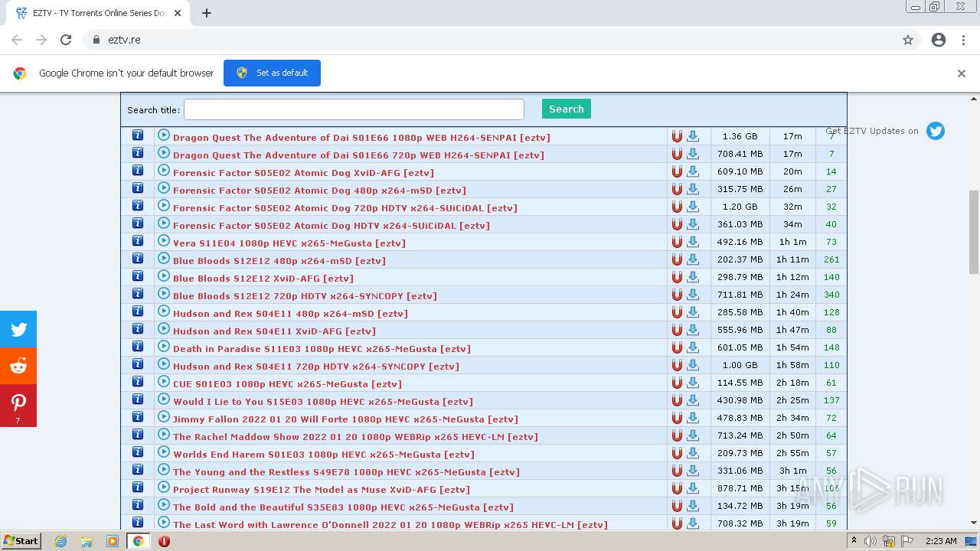
Task: Share on Twitter sidebar button
Action: (x=18, y=329)
